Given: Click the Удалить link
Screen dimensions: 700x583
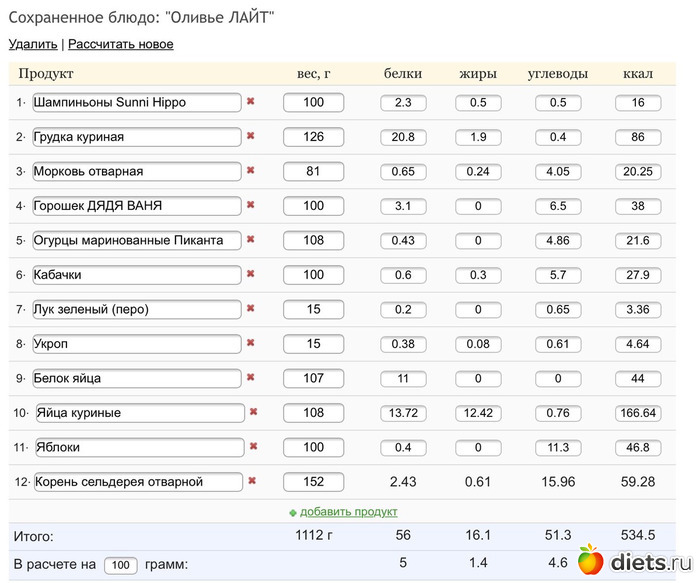Looking at the screenshot, I should point(33,44).
